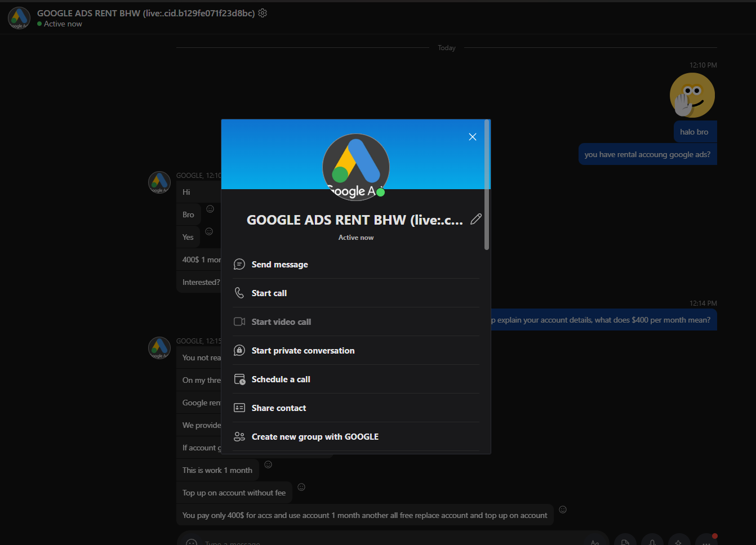Select 'you have rental accoung google ads?' message
756x545 pixels.
pyautogui.click(x=648, y=154)
